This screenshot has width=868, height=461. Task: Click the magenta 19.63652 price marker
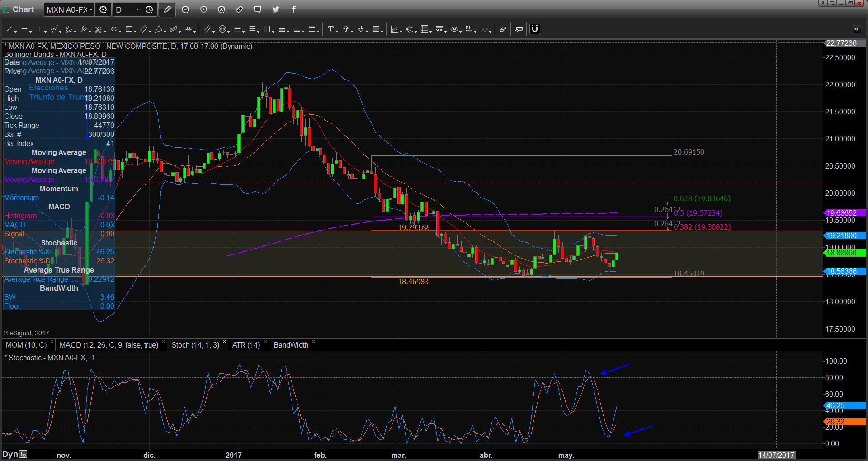click(845, 213)
